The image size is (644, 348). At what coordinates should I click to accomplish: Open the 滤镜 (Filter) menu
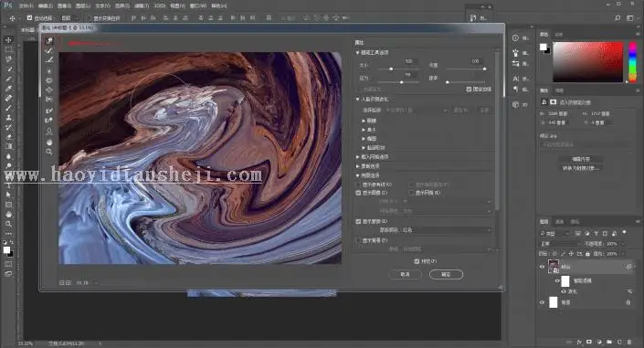142,6
